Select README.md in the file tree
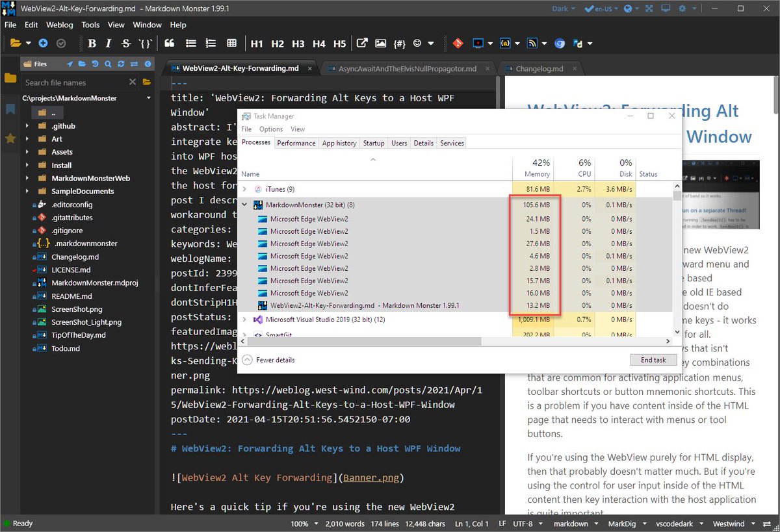This screenshot has width=780, height=532. click(70, 296)
